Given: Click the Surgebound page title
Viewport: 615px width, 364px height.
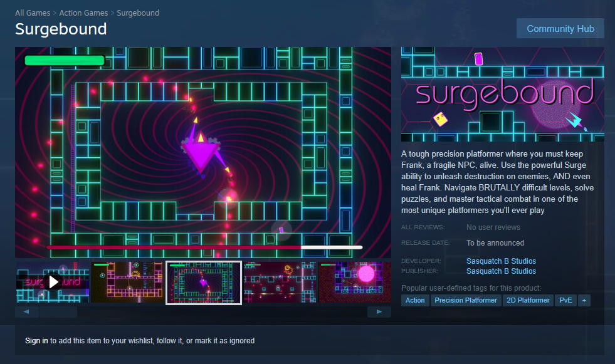Looking at the screenshot, I should (x=61, y=29).
